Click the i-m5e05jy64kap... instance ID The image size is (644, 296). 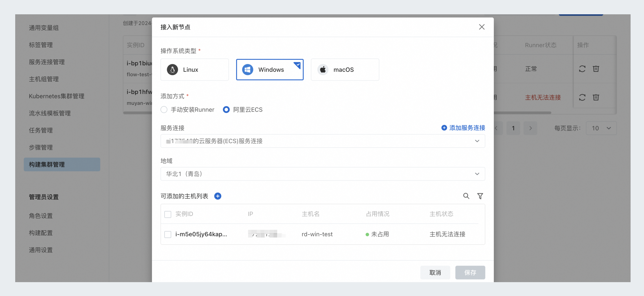pyautogui.click(x=201, y=234)
